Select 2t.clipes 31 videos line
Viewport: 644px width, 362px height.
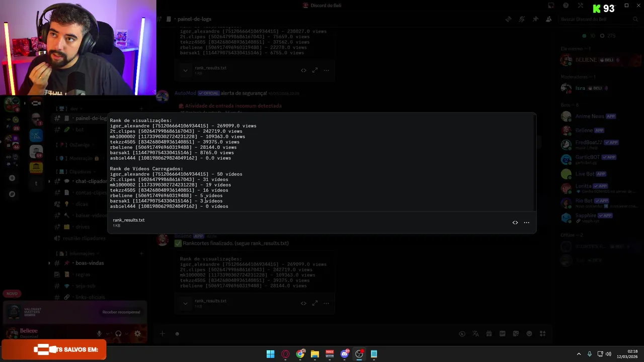tap(169, 179)
